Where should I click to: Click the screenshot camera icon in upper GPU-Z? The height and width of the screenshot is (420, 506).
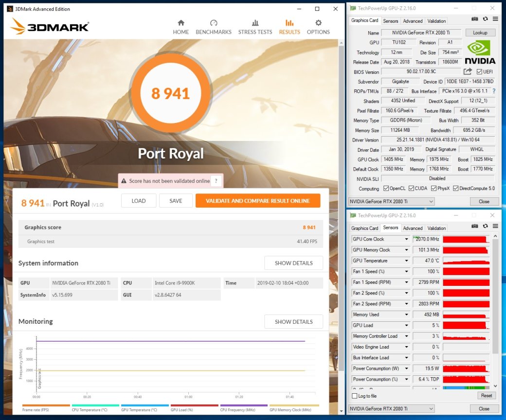tap(474, 19)
